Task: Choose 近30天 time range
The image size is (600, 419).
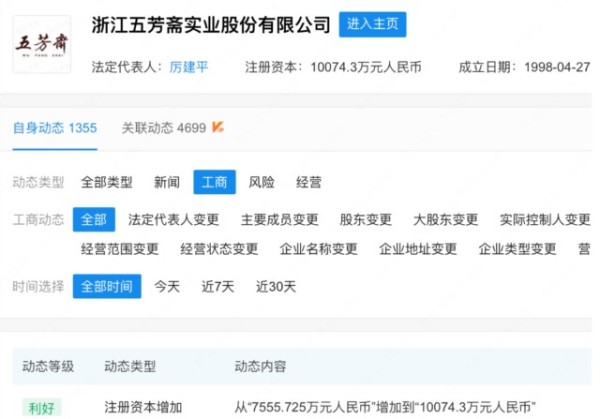Action: pyautogui.click(x=276, y=287)
